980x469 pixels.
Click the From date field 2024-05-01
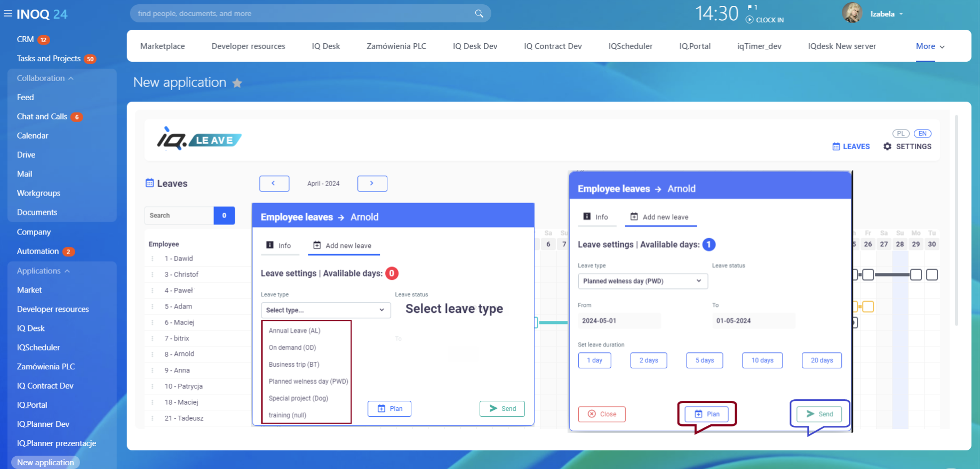pos(619,321)
